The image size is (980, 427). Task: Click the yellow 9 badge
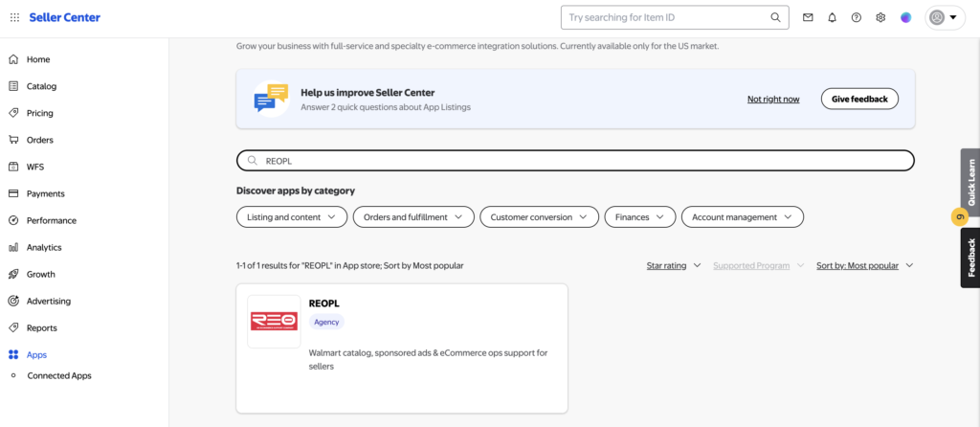959,217
